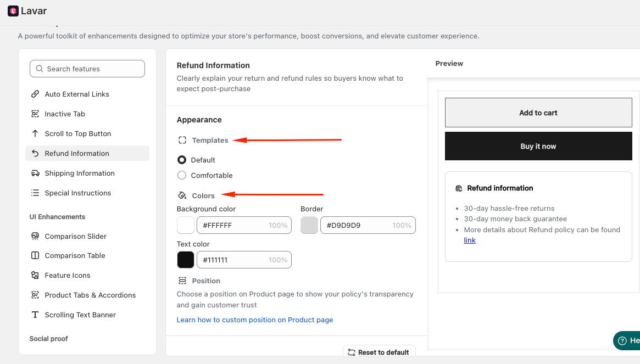The height and width of the screenshot is (364, 640).
Task: Click the Reset to default button
Action: click(x=379, y=352)
